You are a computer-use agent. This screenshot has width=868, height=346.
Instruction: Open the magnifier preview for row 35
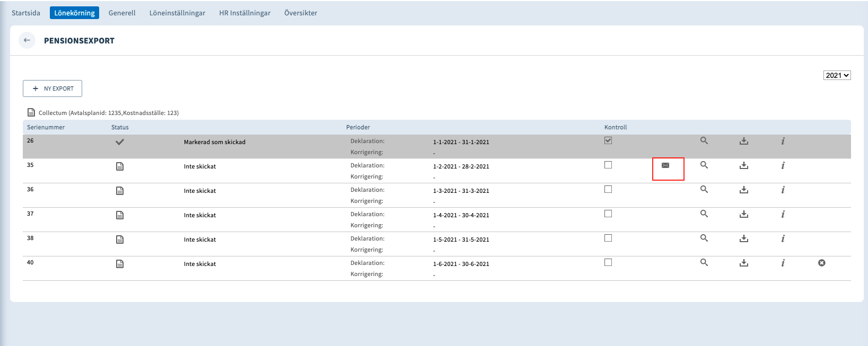click(704, 165)
